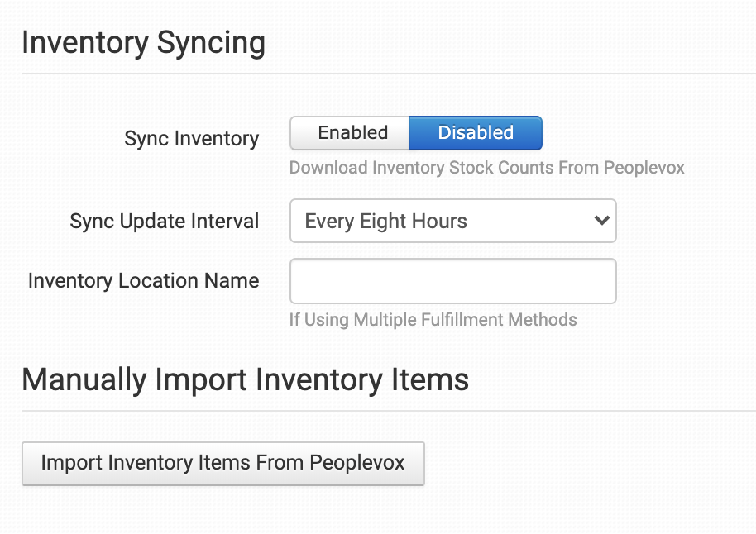Click the word 'Peoplevox' on import button
Screen dimensions: 756x534
pos(357,462)
